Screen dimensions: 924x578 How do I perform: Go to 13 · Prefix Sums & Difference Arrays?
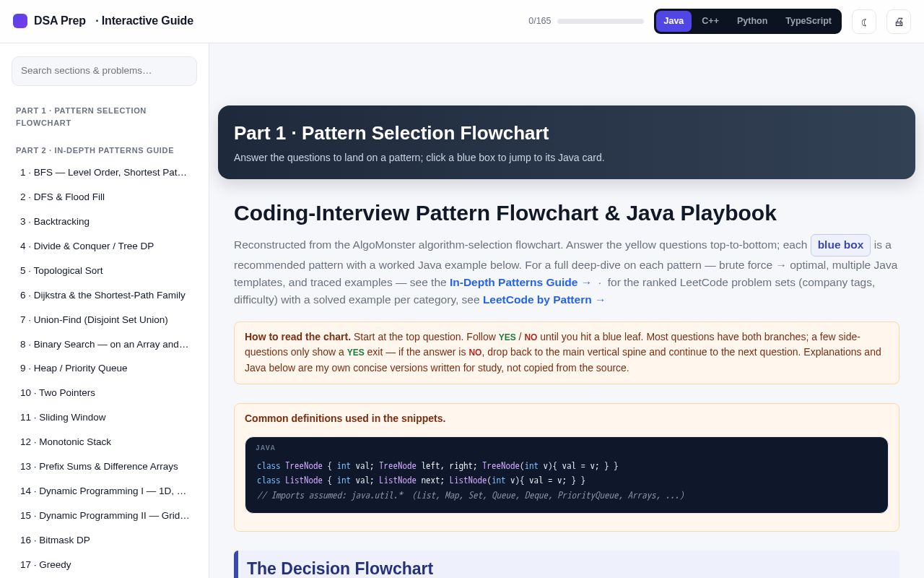[x=104, y=467]
